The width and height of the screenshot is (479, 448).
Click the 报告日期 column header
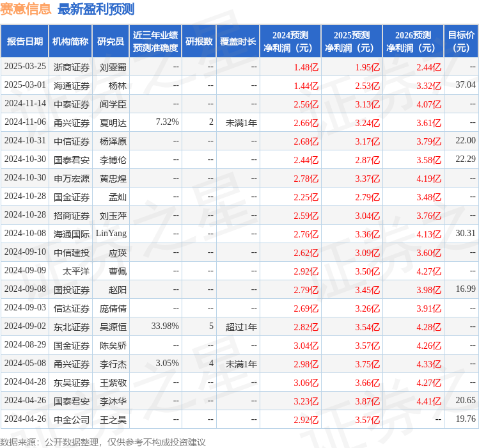tap(24, 42)
